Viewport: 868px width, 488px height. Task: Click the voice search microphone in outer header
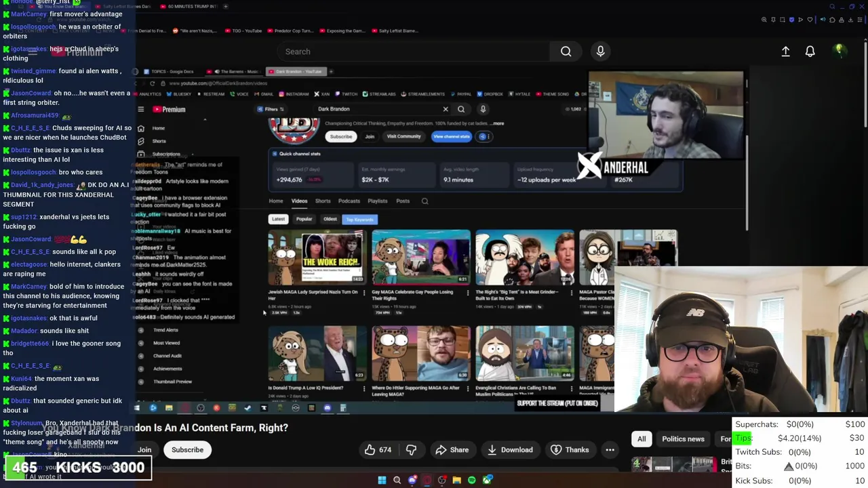coord(600,52)
